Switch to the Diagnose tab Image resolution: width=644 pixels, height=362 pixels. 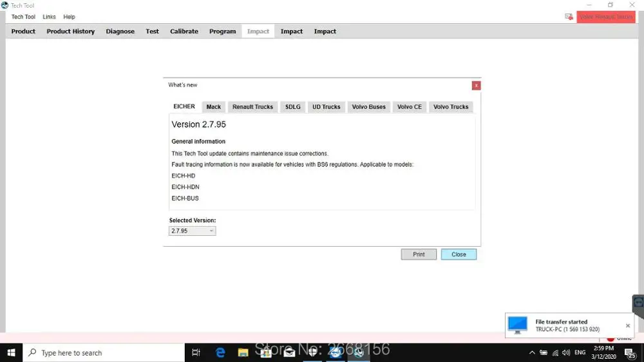120,31
